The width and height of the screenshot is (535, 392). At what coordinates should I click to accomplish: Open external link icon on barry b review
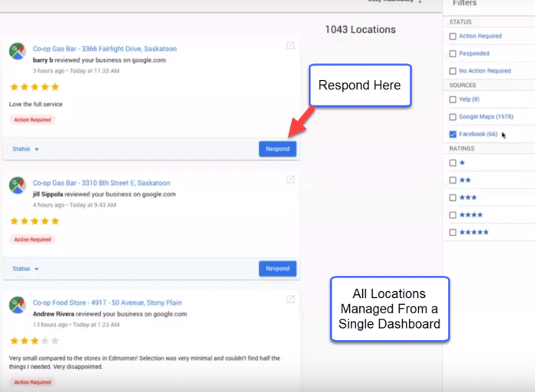[290, 45]
